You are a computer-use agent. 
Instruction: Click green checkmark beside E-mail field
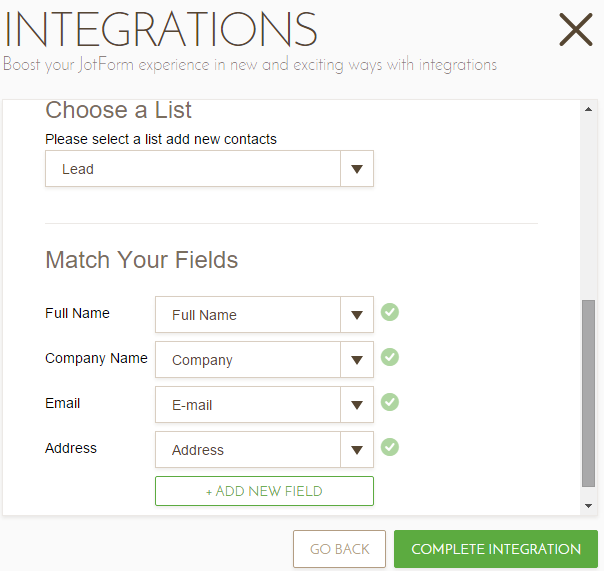390,402
